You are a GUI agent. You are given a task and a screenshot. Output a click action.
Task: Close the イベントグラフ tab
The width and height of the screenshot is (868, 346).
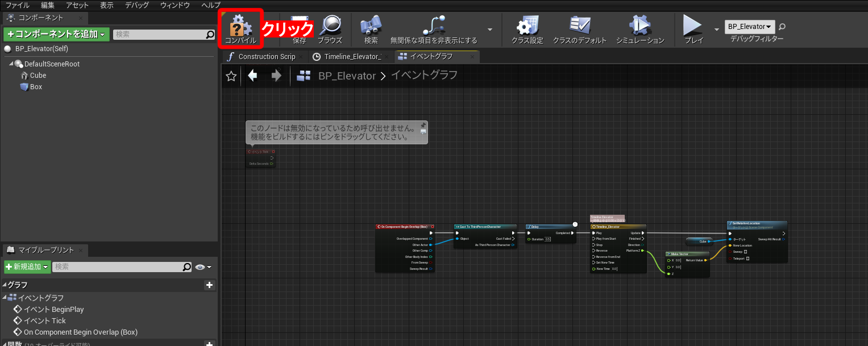click(472, 57)
